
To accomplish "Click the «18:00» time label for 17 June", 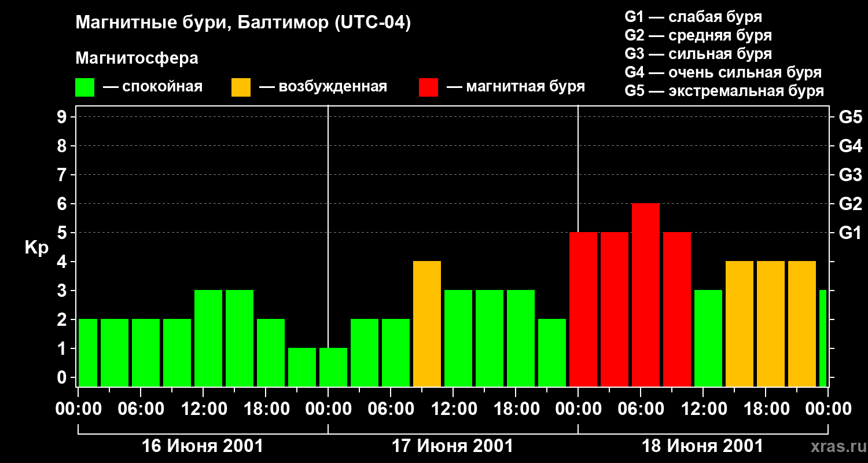I will click(x=516, y=409).
